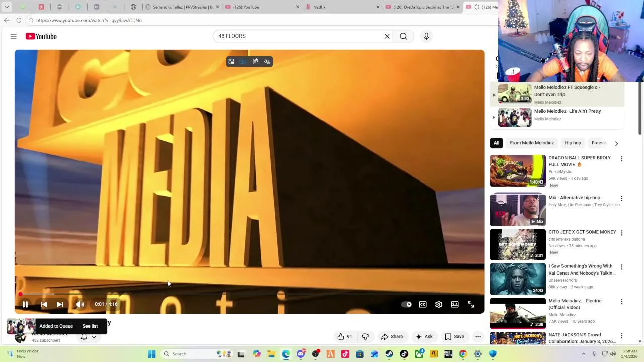This screenshot has height=362, width=644.
Task: Save the video to a playlist
Action: click(454, 337)
